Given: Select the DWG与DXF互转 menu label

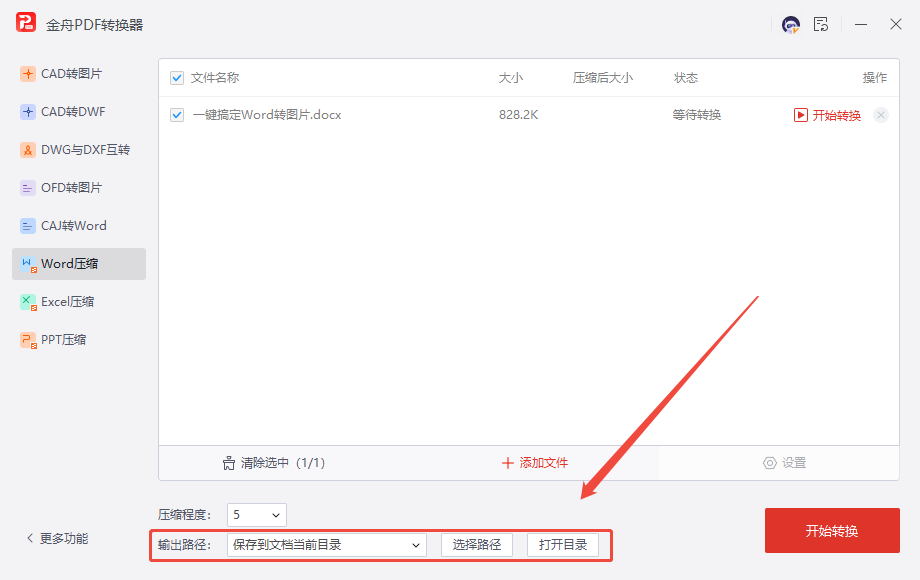Looking at the screenshot, I should (x=85, y=150).
